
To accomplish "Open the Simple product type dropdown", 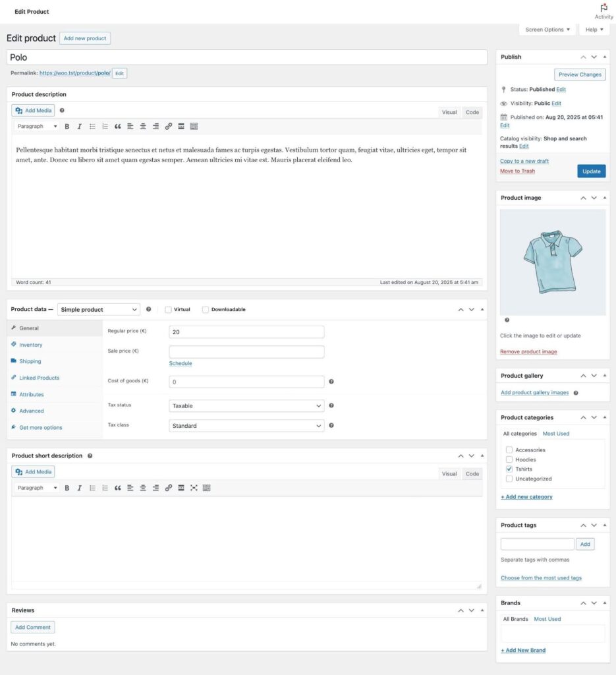I will [99, 310].
